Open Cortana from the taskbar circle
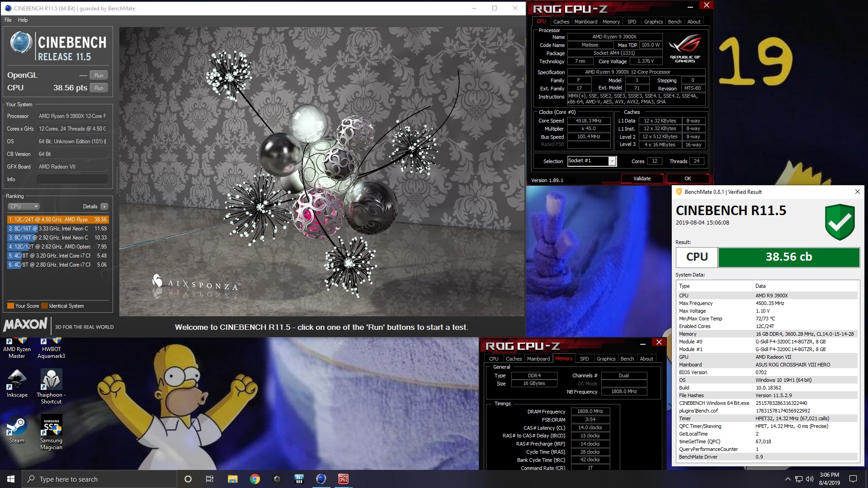This screenshot has height=488, width=868. coord(188,479)
